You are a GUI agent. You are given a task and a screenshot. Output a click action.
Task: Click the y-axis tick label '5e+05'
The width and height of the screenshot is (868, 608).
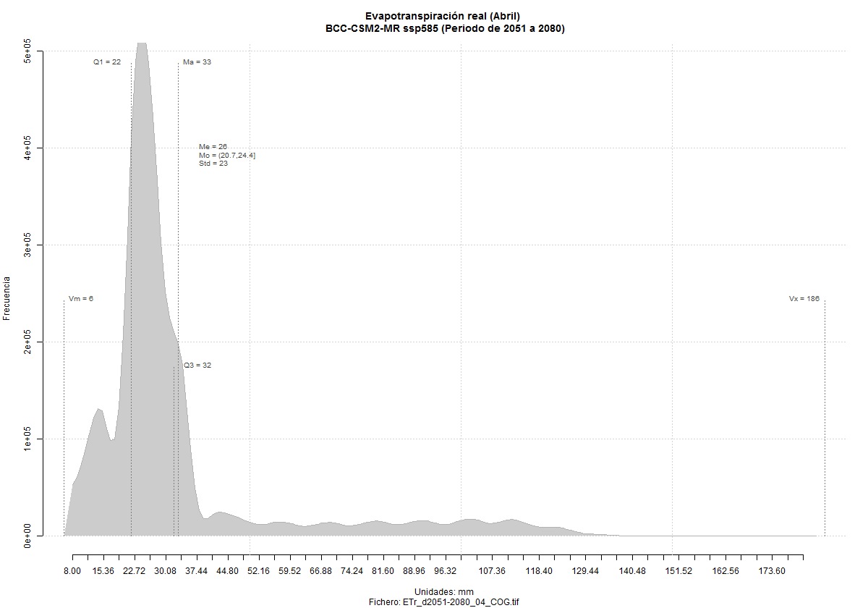click(27, 51)
